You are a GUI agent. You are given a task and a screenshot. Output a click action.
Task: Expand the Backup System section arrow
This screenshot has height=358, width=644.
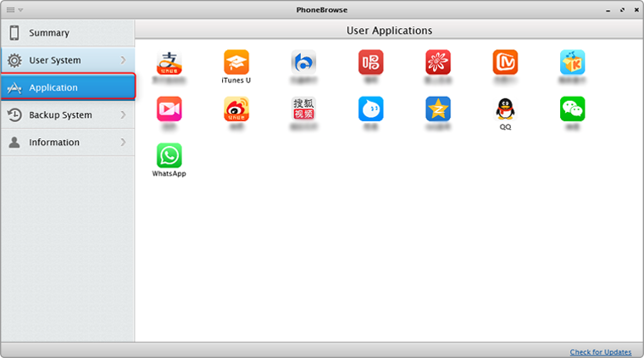(123, 115)
